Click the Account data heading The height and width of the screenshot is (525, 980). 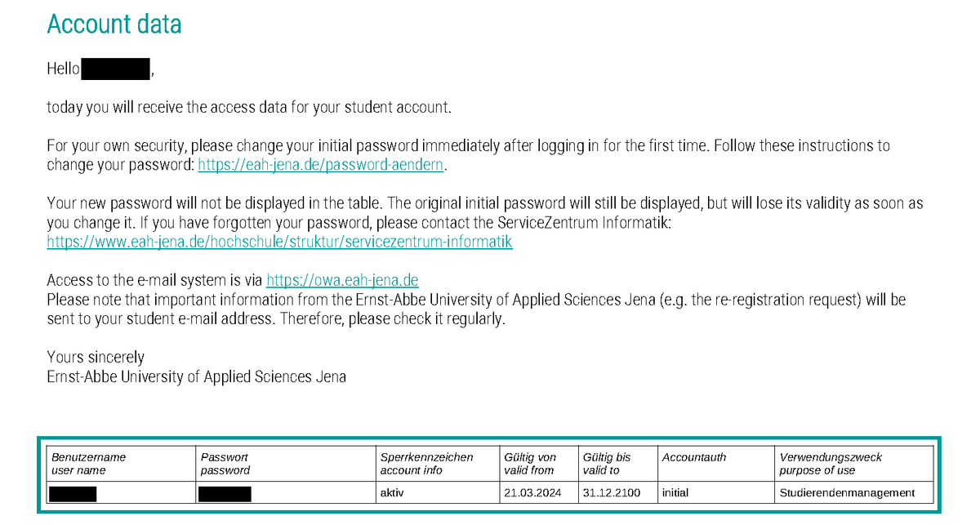pos(114,24)
